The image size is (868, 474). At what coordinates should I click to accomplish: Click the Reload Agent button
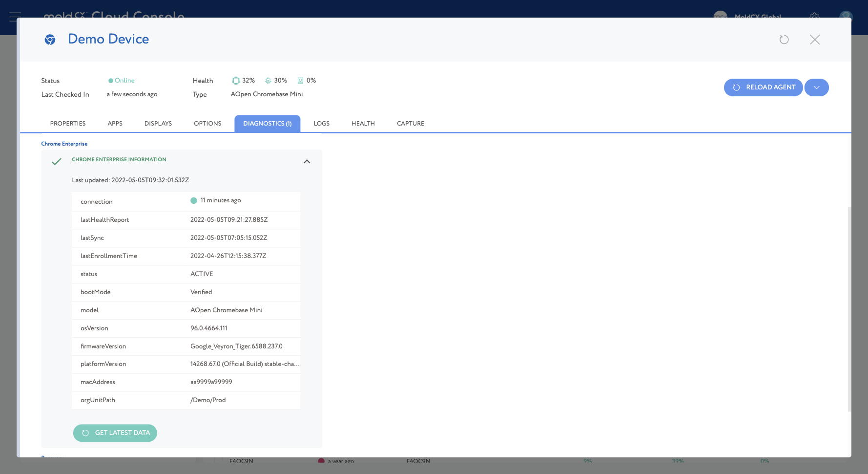click(x=764, y=87)
